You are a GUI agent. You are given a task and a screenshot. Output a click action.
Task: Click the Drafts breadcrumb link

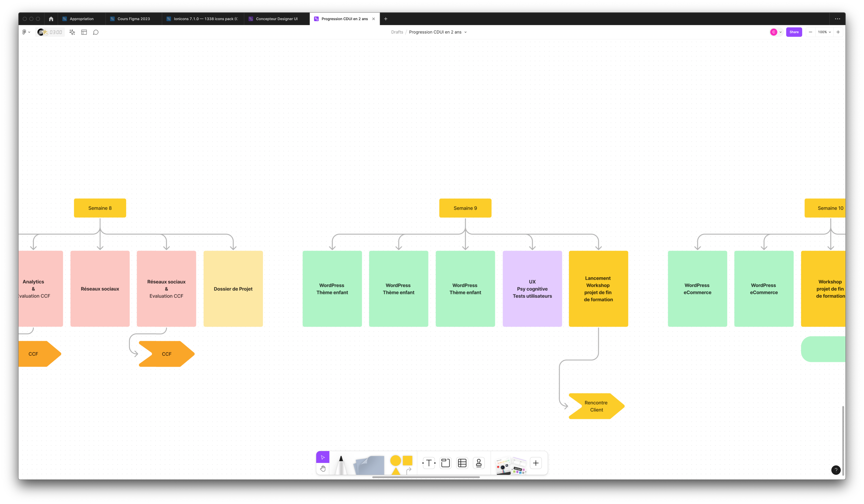[397, 32]
